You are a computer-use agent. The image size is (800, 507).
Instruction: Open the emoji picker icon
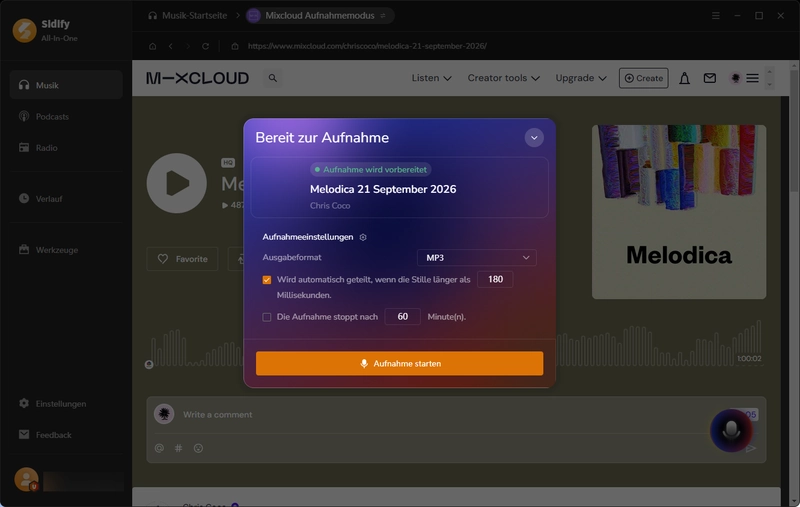coord(198,448)
